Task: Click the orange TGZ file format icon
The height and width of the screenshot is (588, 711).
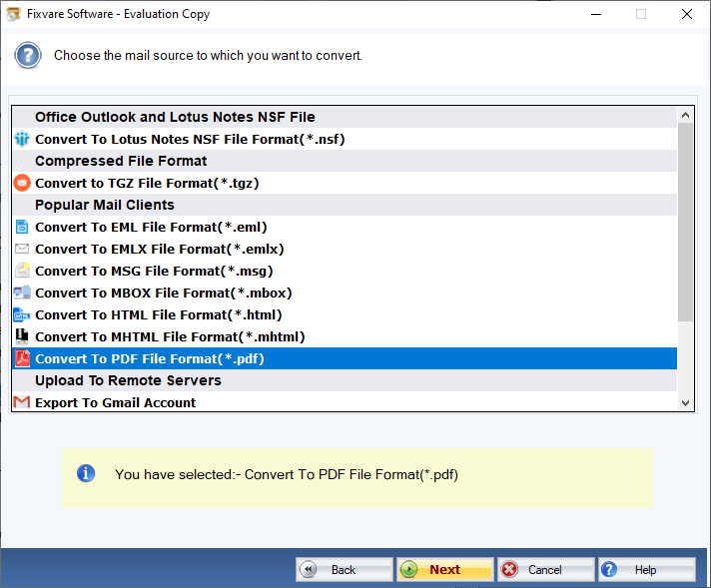Action: click(x=22, y=183)
